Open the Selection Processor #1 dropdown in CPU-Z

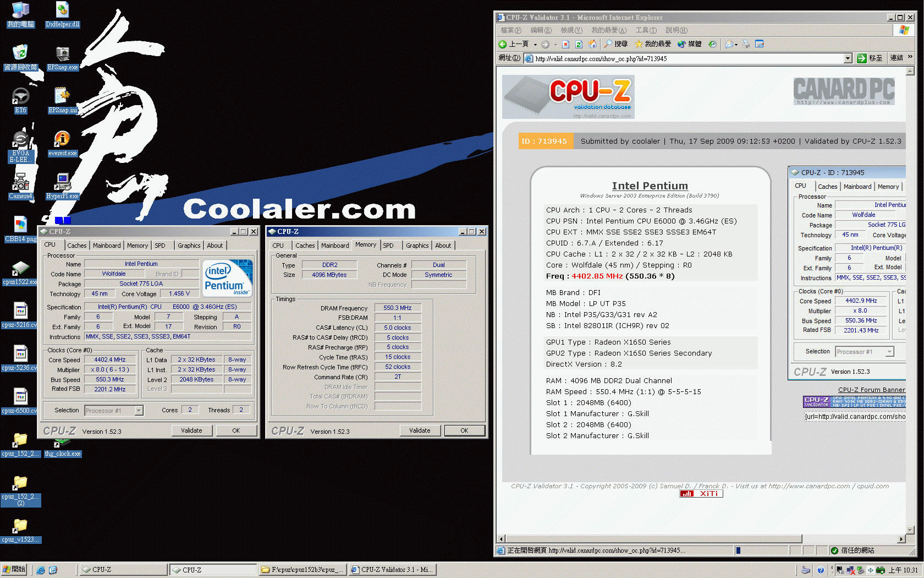139,410
